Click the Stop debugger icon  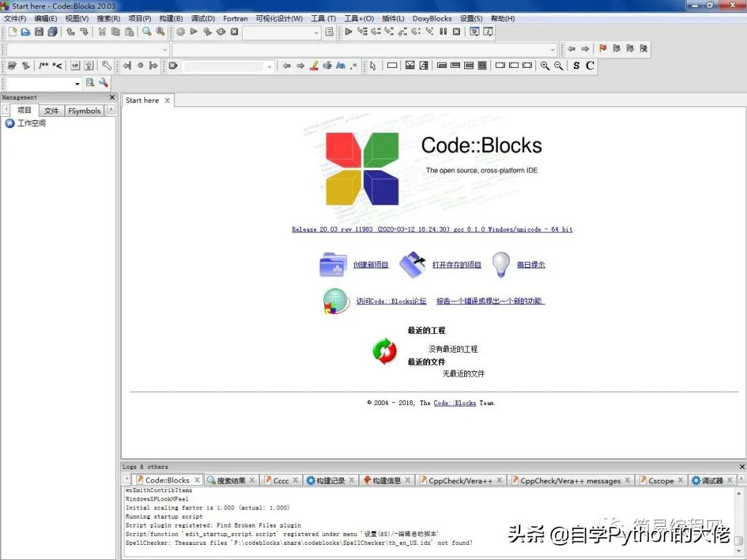[456, 31]
